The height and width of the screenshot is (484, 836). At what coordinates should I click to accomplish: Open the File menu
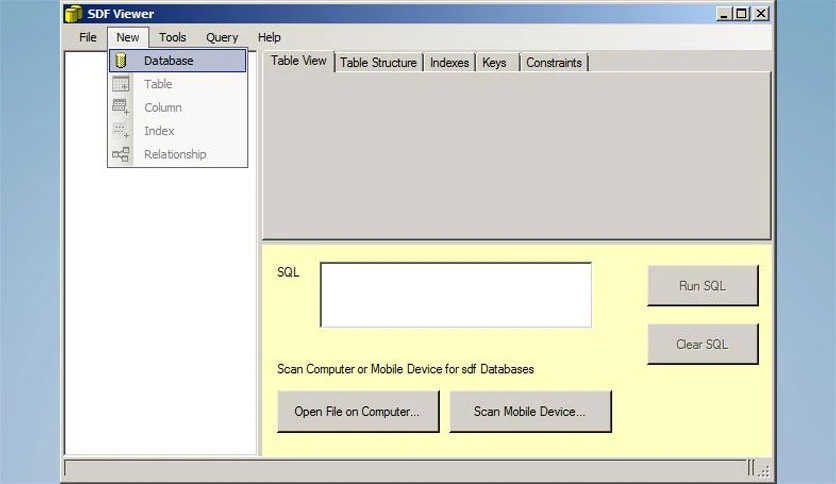[87, 37]
